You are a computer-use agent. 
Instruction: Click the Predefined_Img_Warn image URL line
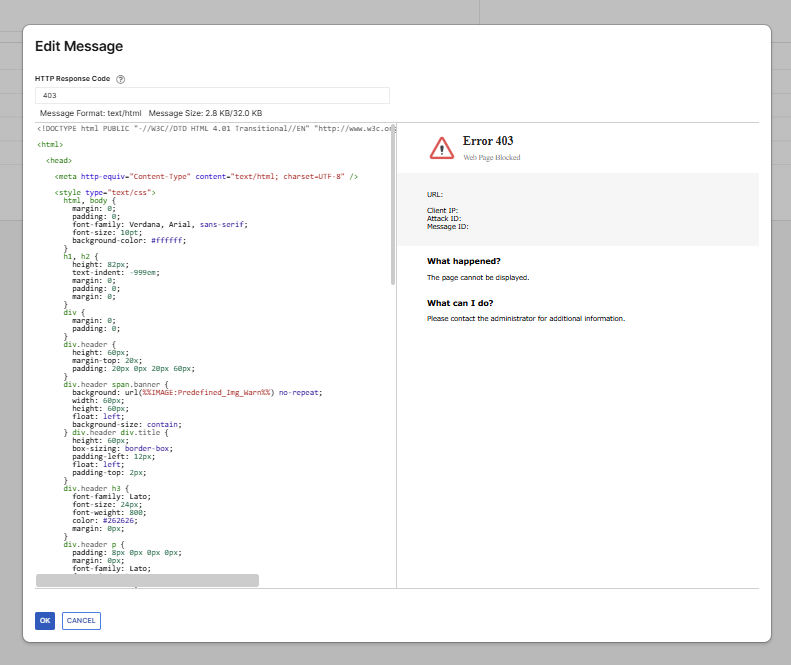click(x=197, y=392)
